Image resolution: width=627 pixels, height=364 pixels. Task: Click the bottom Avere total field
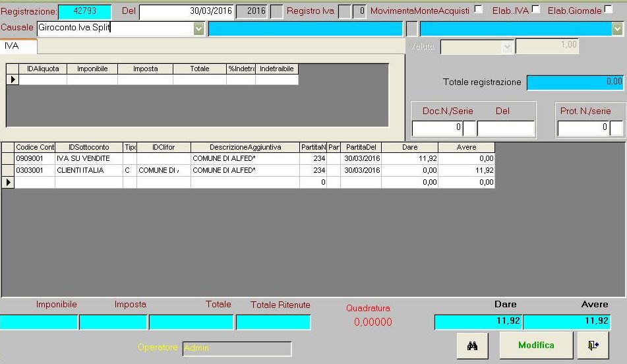click(x=566, y=322)
